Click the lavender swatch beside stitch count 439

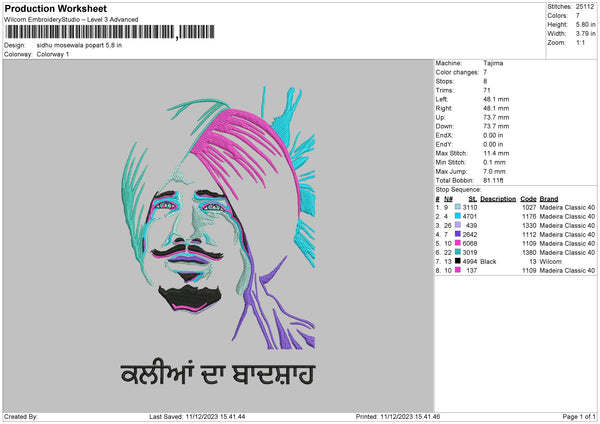[457, 225]
